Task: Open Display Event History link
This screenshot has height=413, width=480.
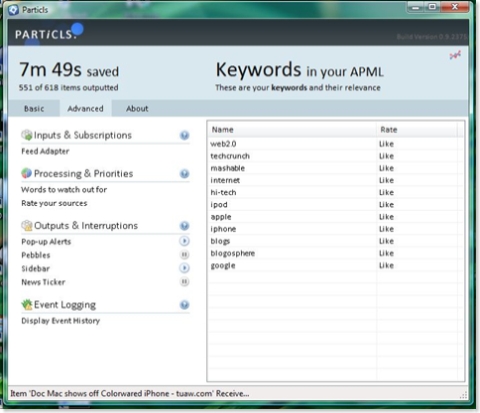Action: (61, 321)
